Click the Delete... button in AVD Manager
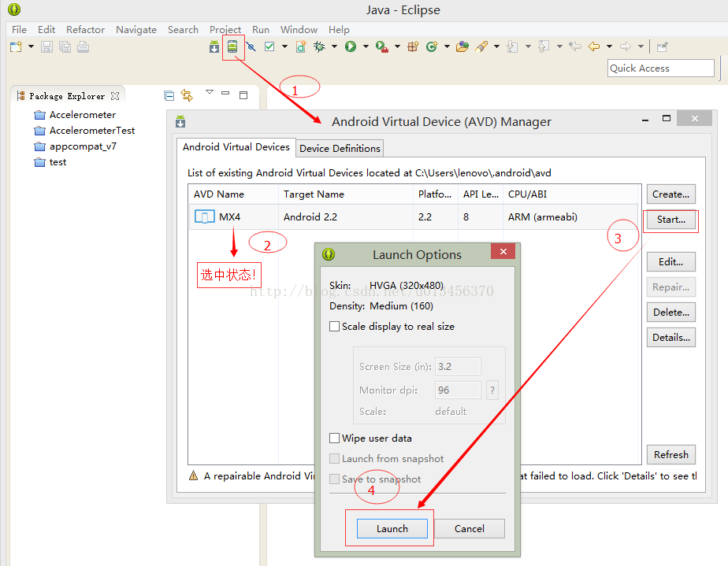This screenshot has width=728, height=566. point(671,313)
